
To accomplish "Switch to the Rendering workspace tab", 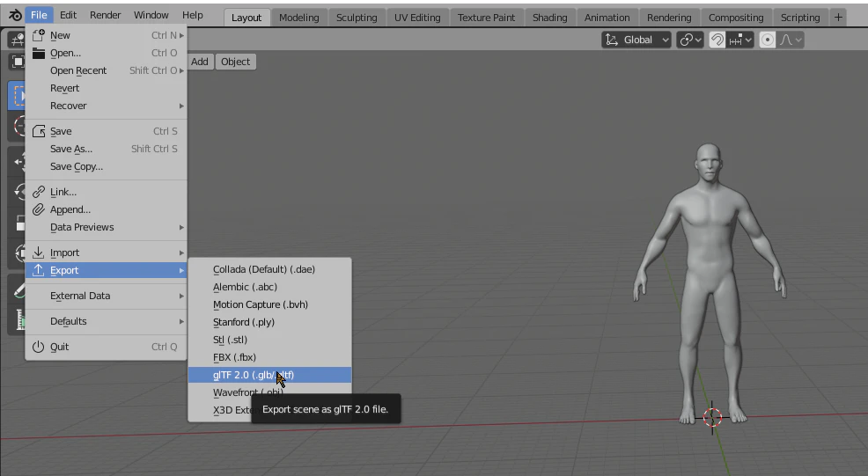I will tap(669, 18).
